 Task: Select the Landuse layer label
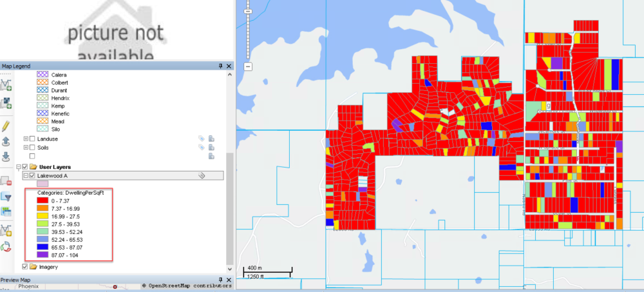coord(46,139)
